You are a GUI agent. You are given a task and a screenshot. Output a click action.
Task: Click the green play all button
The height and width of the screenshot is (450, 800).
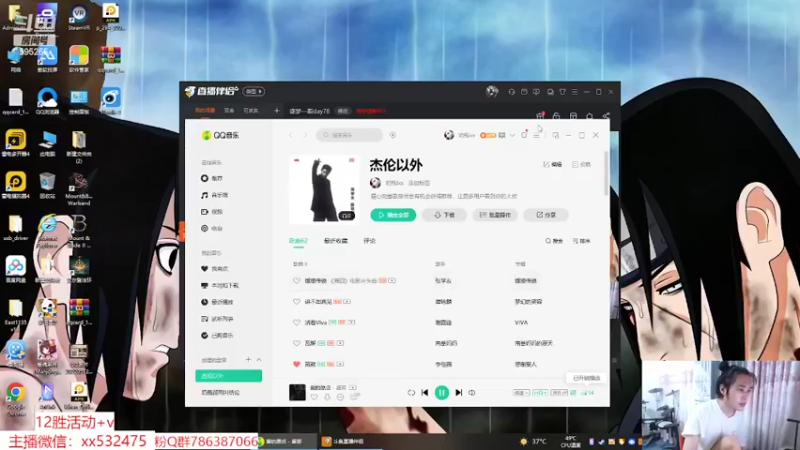[x=393, y=215]
